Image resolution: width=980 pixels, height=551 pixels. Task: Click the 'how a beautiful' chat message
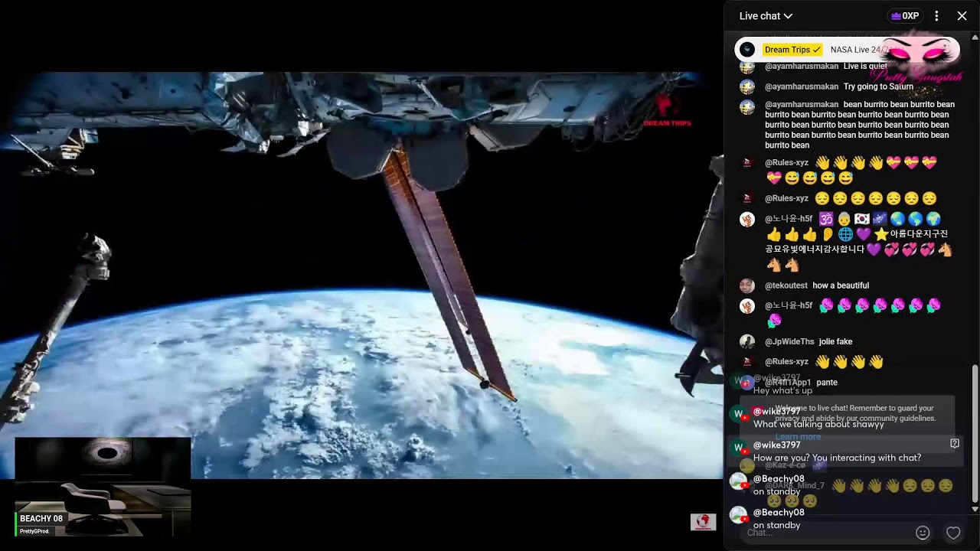841,286
